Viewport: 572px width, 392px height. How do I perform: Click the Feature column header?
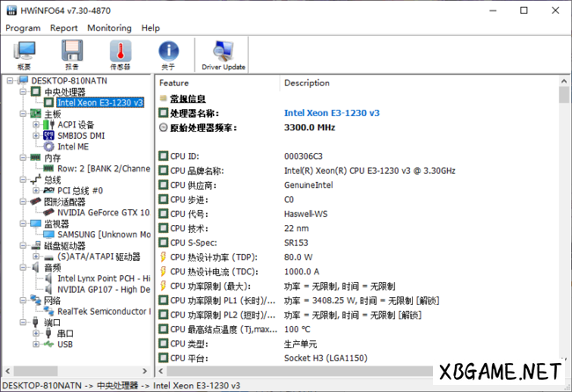174,83
